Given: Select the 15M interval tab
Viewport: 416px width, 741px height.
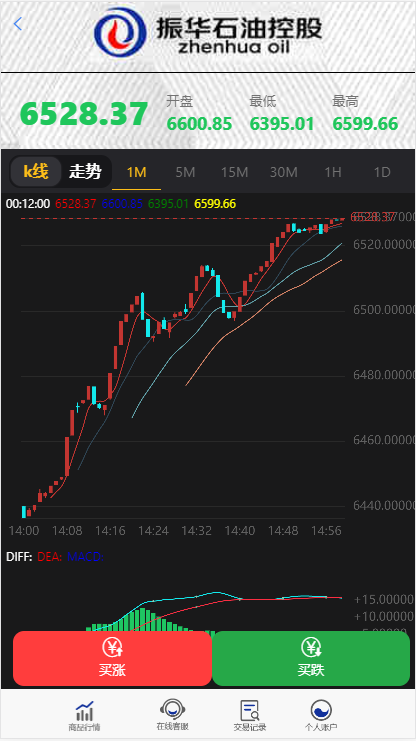Looking at the screenshot, I should coord(234,172).
